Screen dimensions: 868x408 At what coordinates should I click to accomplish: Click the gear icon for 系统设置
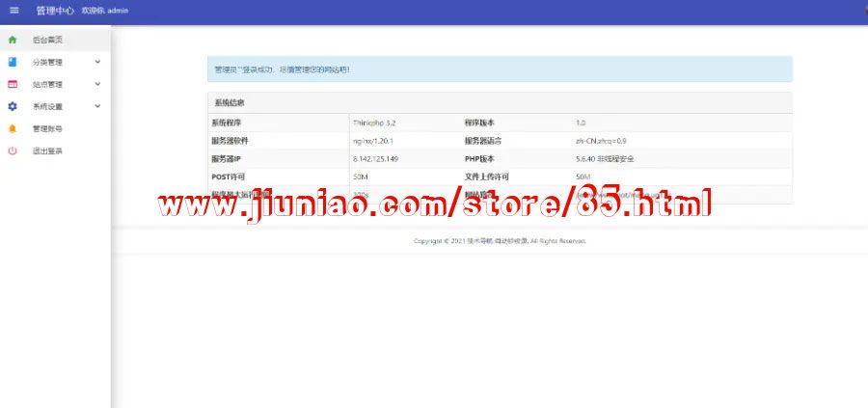pos(13,106)
